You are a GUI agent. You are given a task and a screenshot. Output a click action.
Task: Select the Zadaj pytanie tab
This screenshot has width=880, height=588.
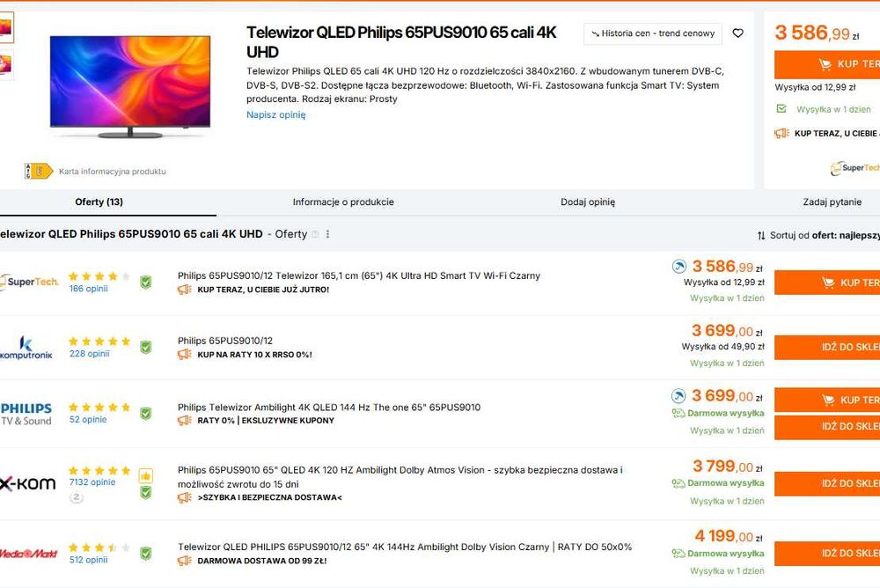pyautogui.click(x=832, y=202)
